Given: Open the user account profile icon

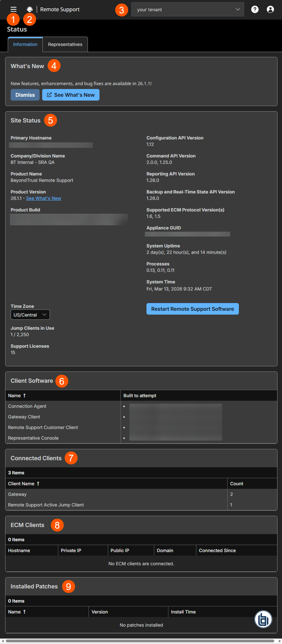Looking at the screenshot, I should [x=270, y=9].
